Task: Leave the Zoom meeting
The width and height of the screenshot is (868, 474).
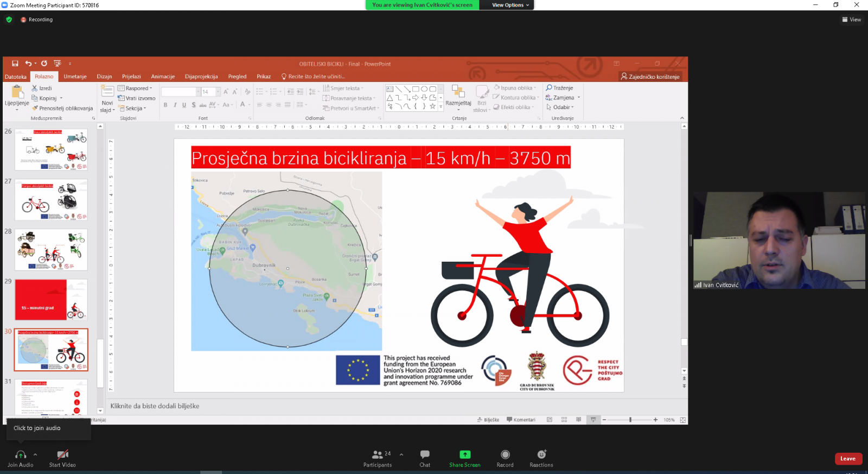Action: (848, 459)
